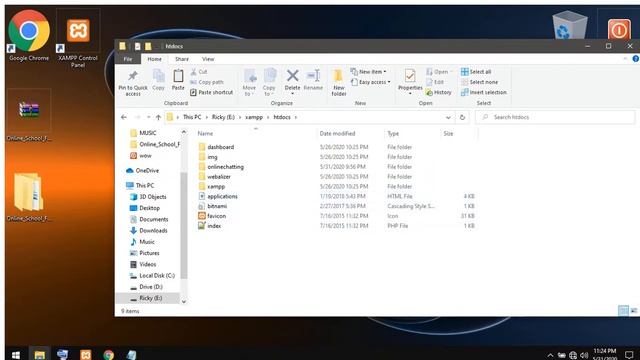Expand chevron after xampp in address bar
Image resolution: width=640 pixels, height=360 pixels.
pyautogui.click(x=268, y=117)
